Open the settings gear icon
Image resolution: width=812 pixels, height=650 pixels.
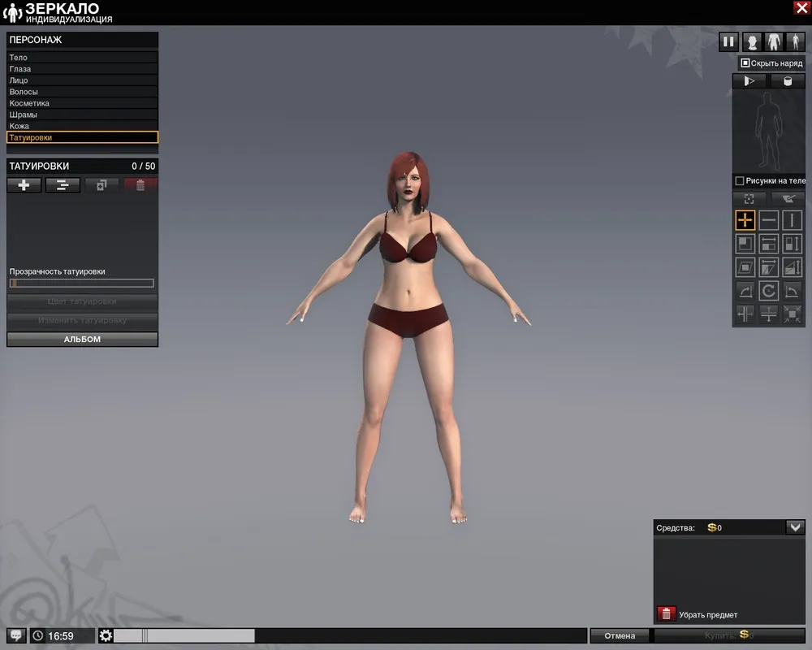tap(106, 635)
